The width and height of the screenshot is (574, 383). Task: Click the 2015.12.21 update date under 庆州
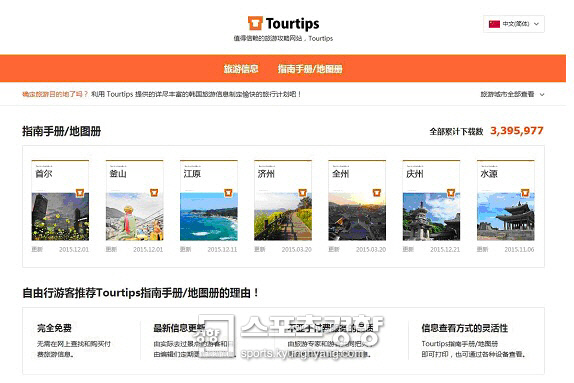click(445, 249)
